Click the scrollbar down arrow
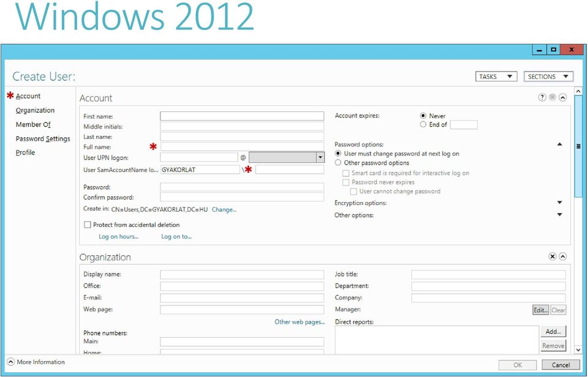Viewport: 588px width, 377px height. (578, 349)
